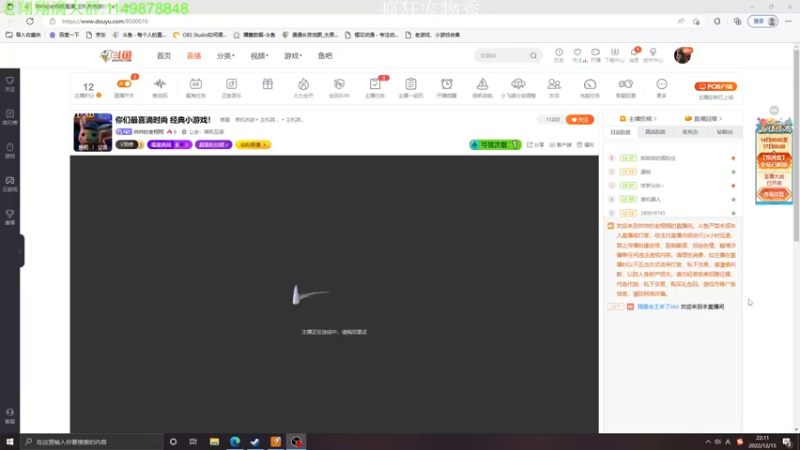Click 分享 share link below the title

pos(535,145)
